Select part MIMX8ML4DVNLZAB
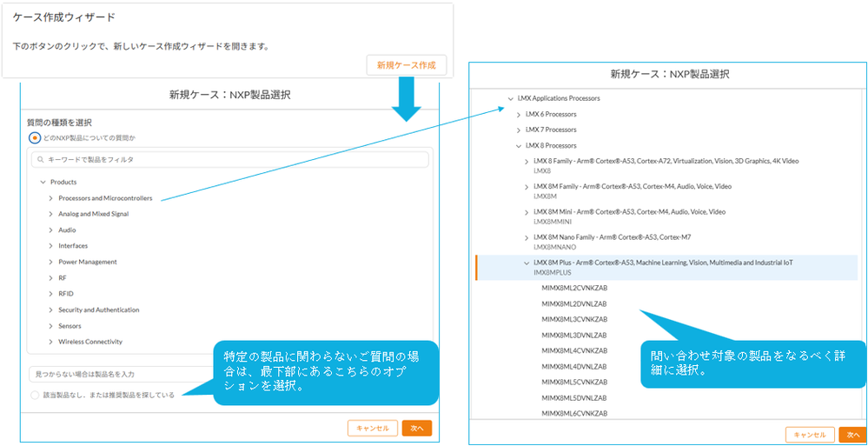 pyautogui.click(x=574, y=366)
